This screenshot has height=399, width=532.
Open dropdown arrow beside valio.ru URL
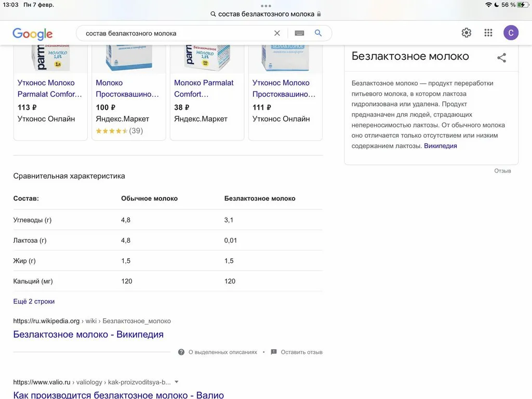pyautogui.click(x=177, y=382)
